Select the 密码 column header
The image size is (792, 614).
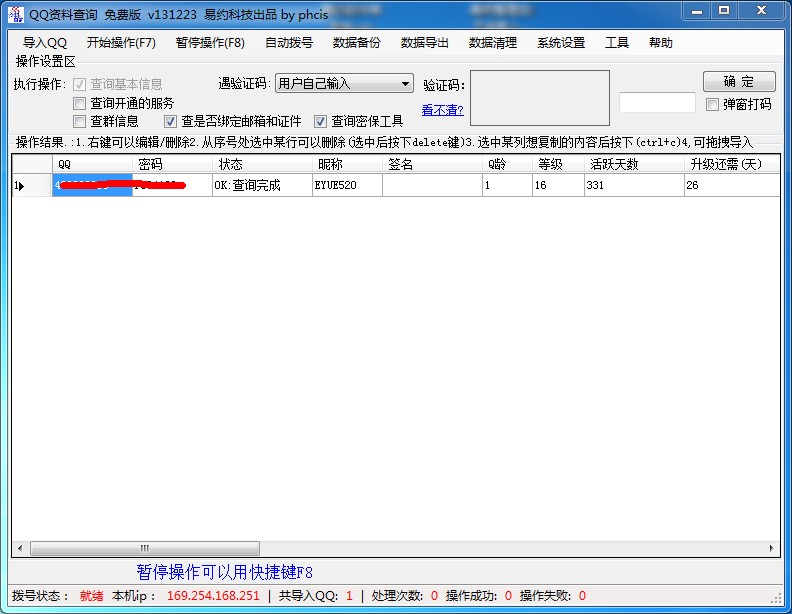point(172,164)
